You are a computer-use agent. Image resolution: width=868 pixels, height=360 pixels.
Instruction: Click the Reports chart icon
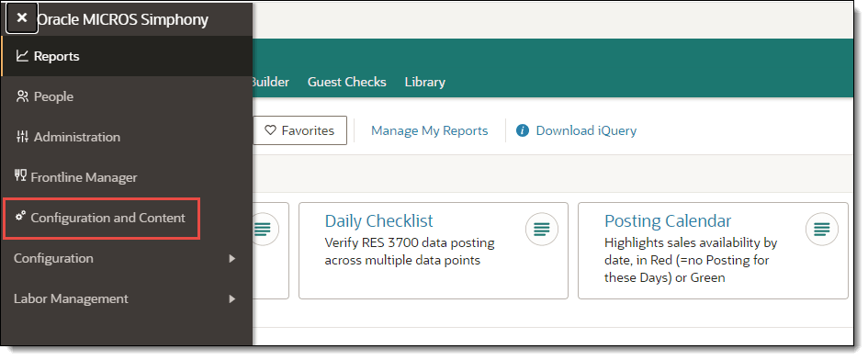[x=22, y=56]
